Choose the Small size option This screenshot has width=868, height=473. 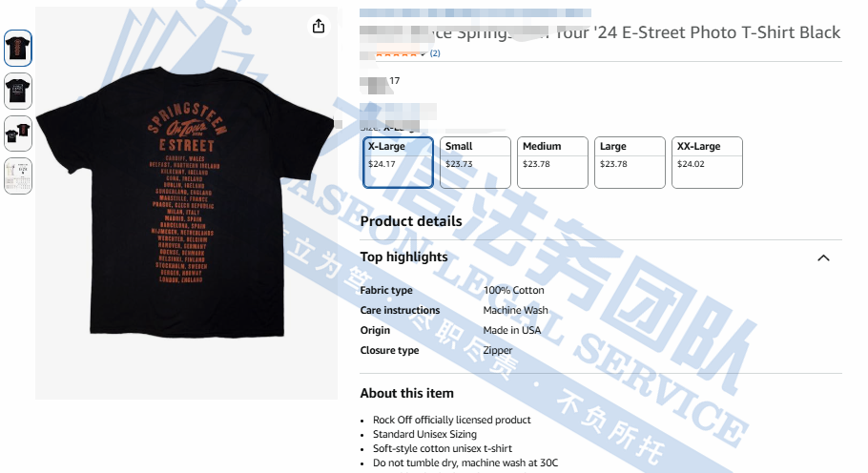pyautogui.click(x=475, y=163)
